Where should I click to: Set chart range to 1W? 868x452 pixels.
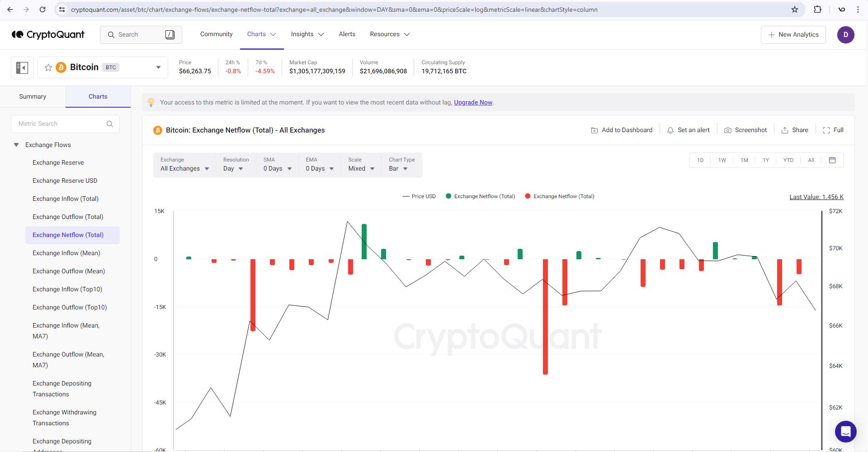pos(722,160)
